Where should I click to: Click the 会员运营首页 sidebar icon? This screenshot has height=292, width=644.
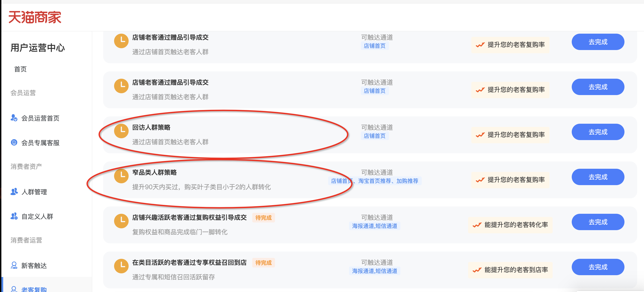pyautogui.click(x=14, y=118)
